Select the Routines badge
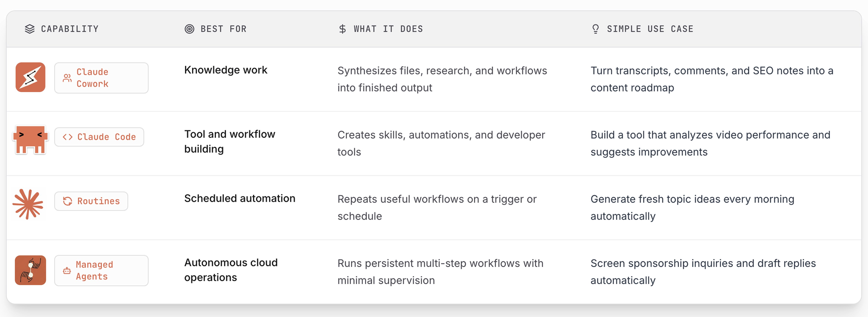Viewport: 868px width, 317px height. click(91, 201)
